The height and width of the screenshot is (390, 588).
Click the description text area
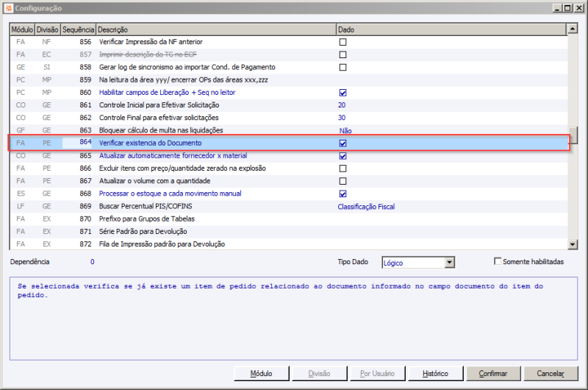[x=293, y=319]
